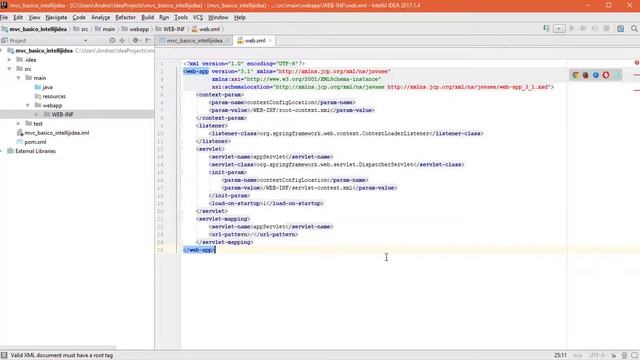Click the Hector inspection icon in status bar
The height and width of the screenshot is (360, 640).
point(624,356)
